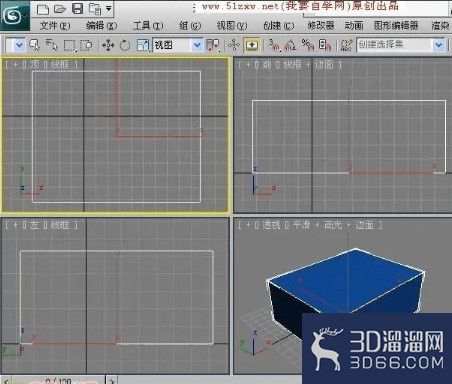Click the paste-style icon in the quick access toolbar

95,9
